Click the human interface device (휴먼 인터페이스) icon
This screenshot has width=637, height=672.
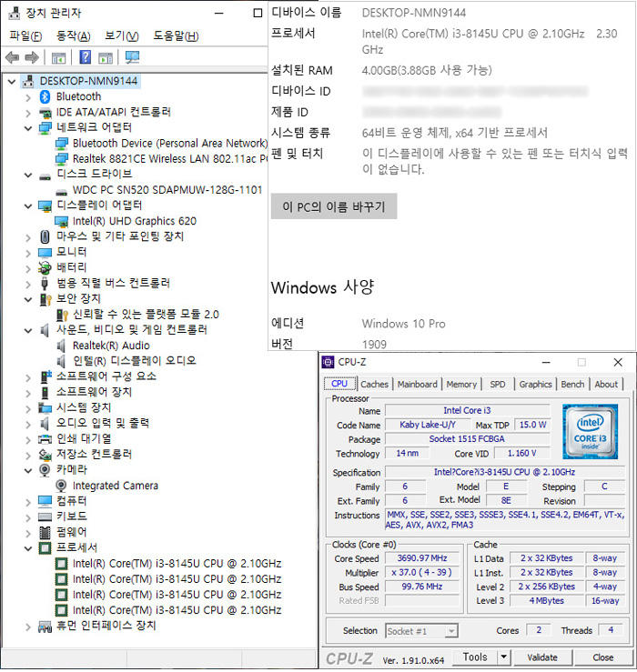tap(45, 627)
